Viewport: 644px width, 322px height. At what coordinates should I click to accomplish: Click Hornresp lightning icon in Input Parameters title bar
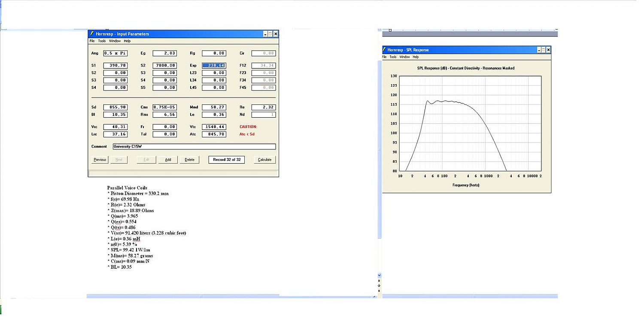[x=91, y=34]
